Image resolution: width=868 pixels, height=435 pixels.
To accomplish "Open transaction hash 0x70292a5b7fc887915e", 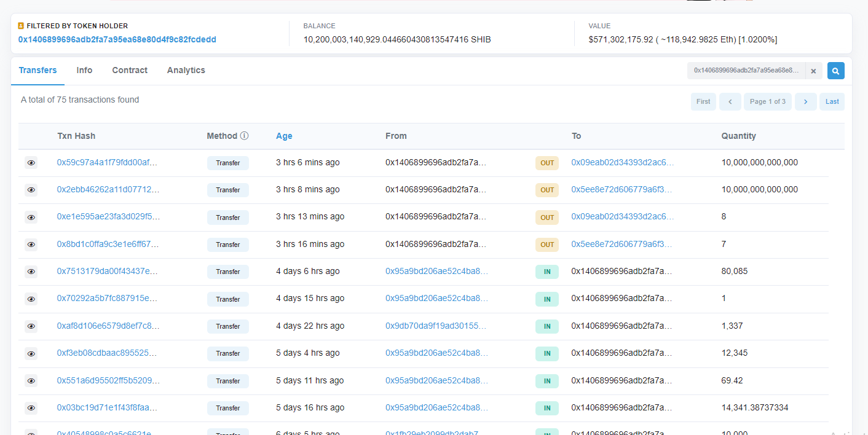I will pos(108,299).
